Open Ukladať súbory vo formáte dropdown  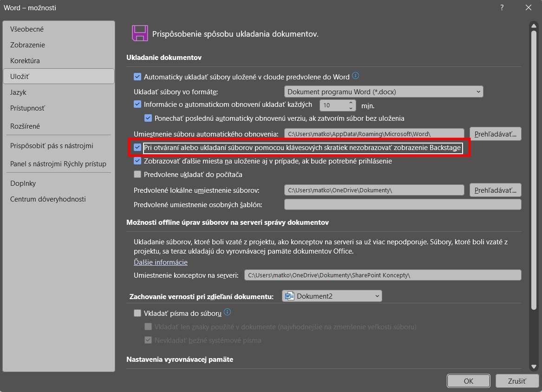pyautogui.click(x=383, y=91)
